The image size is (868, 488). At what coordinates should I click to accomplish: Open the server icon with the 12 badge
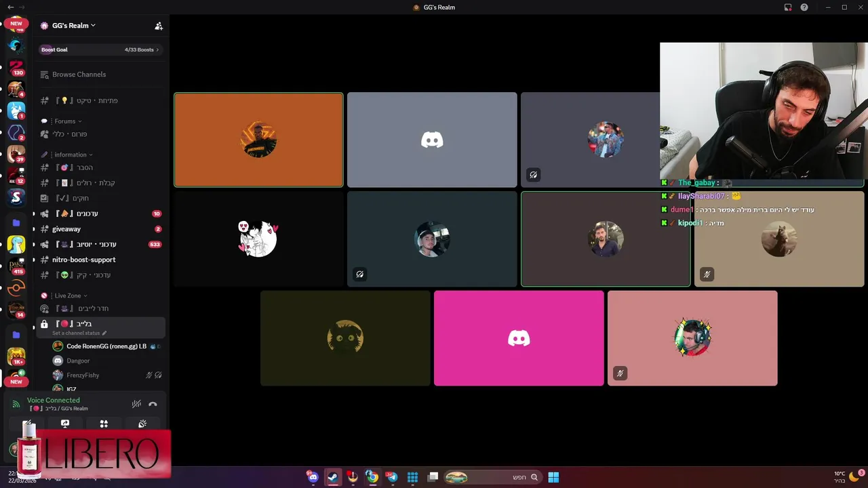16,176
